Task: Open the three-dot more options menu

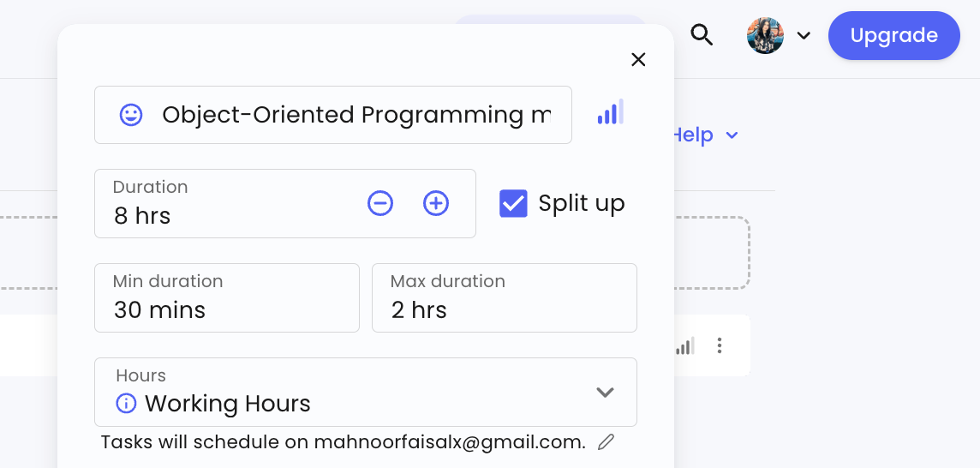Action: 720,345
